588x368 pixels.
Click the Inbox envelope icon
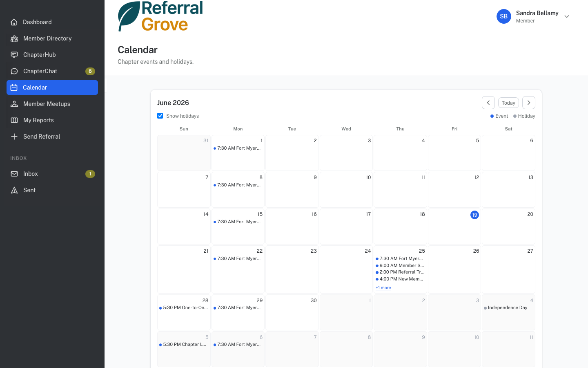[14, 174]
